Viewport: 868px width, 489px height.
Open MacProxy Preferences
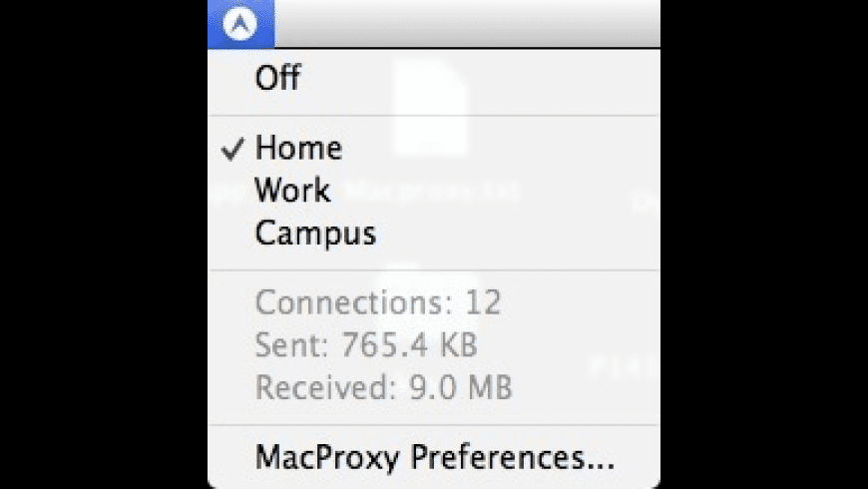[x=435, y=458]
